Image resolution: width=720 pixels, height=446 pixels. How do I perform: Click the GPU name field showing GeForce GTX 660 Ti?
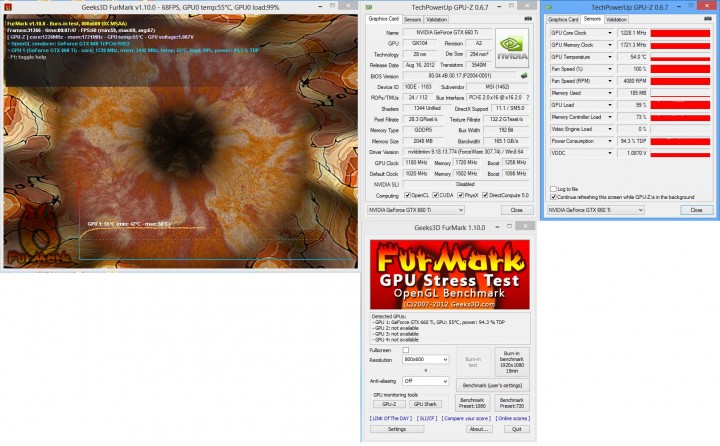pos(447,33)
